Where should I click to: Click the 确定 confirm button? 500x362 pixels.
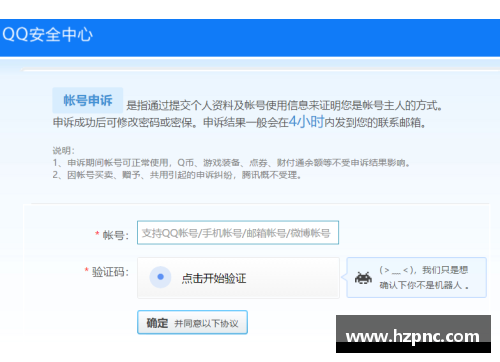coord(192,322)
